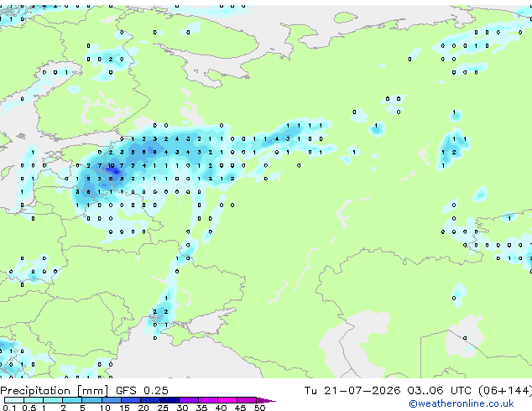Select the legend swatch between 20 and 25
Screen dimensions: 532x411
coord(150,400)
